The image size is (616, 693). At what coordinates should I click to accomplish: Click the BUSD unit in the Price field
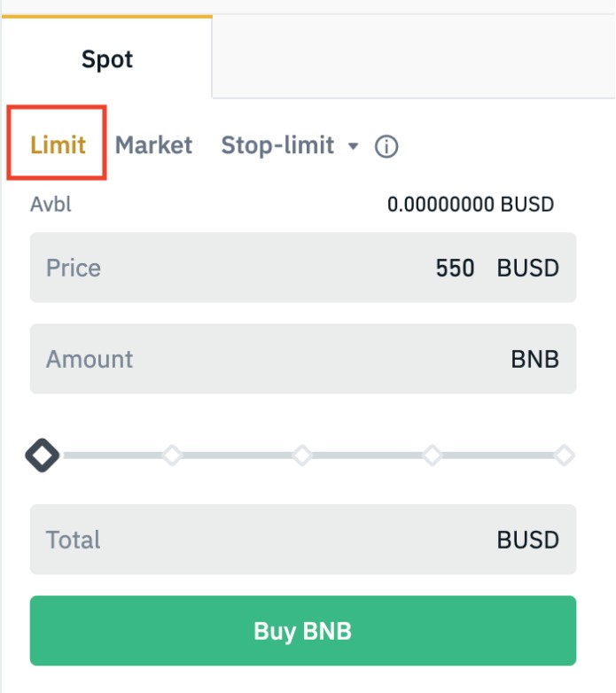click(x=528, y=268)
